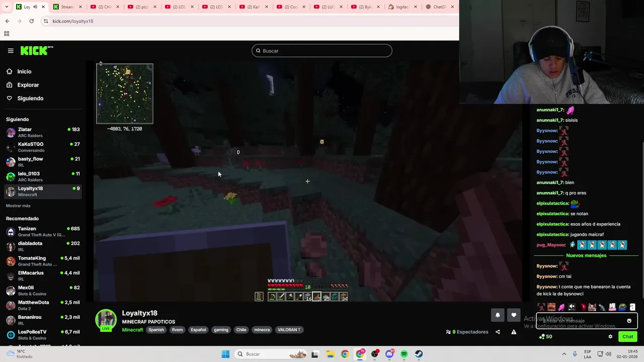Open recommended channel Bananirou
The width and height of the screenshot is (644, 362).
click(43, 320)
